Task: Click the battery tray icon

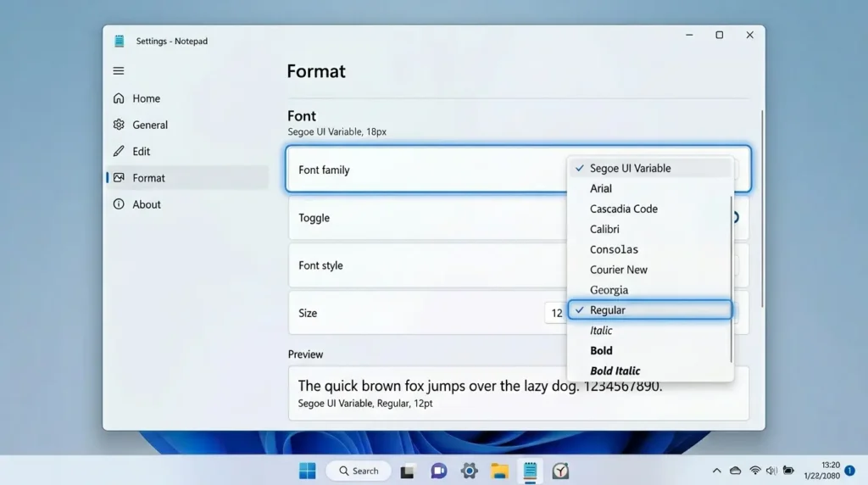Action: (788, 471)
